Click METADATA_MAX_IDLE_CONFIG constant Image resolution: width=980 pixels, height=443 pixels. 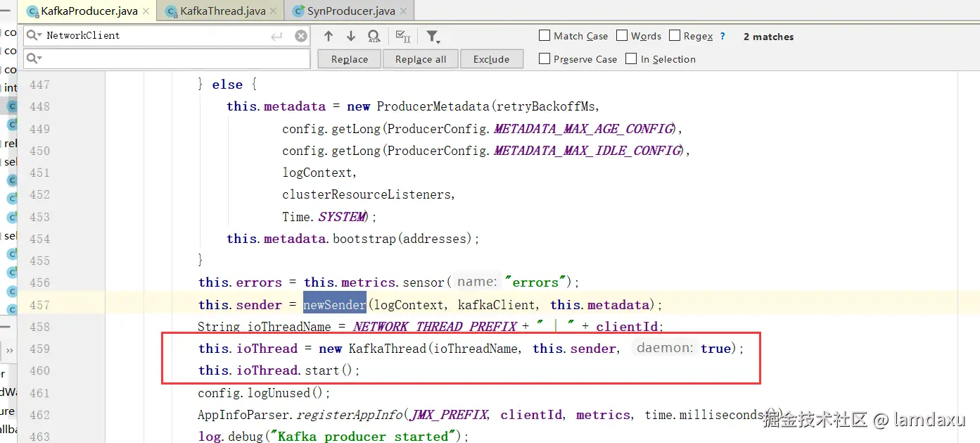click(x=587, y=151)
